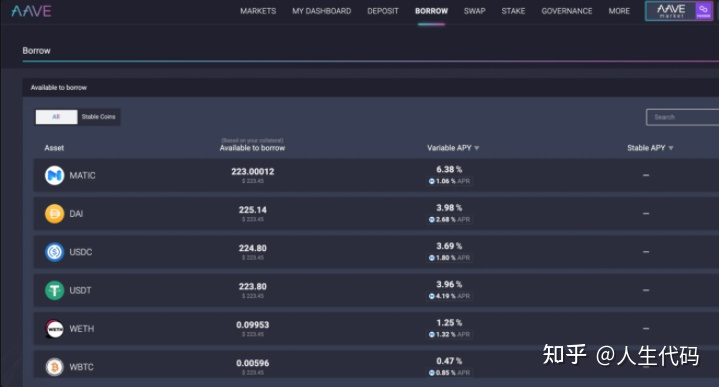719x387 pixels.
Task: Click the 3.98 % variable APY
Action: [449, 208]
